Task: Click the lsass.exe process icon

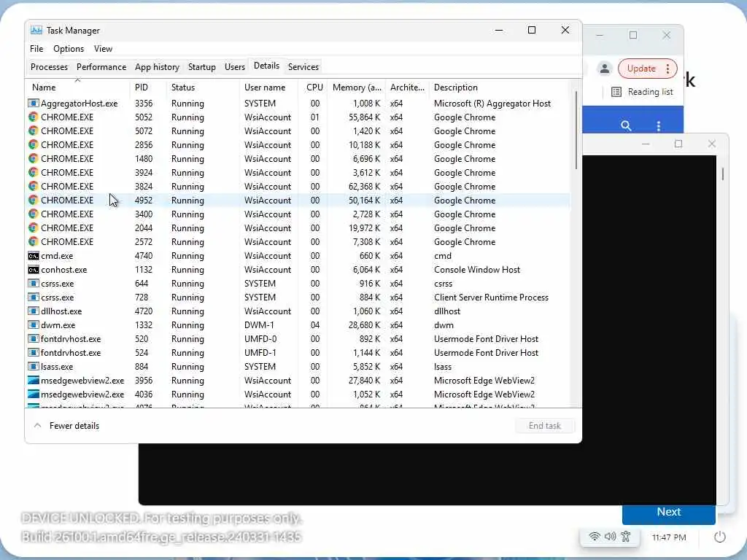Action: pos(34,366)
